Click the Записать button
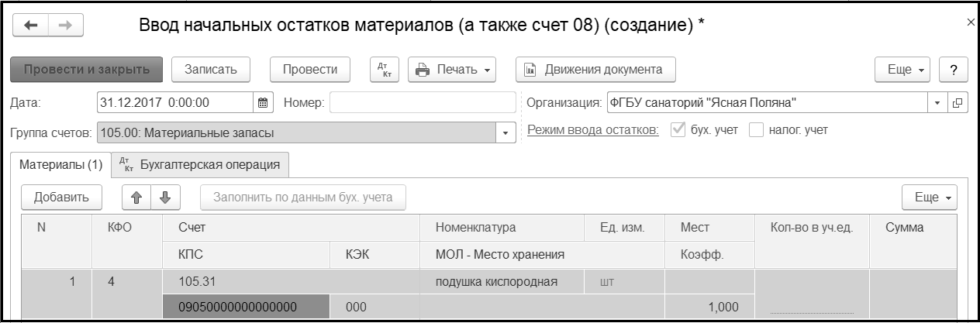Image resolution: width=980 pixels, height=323 pixels. [x=209, y=69]
